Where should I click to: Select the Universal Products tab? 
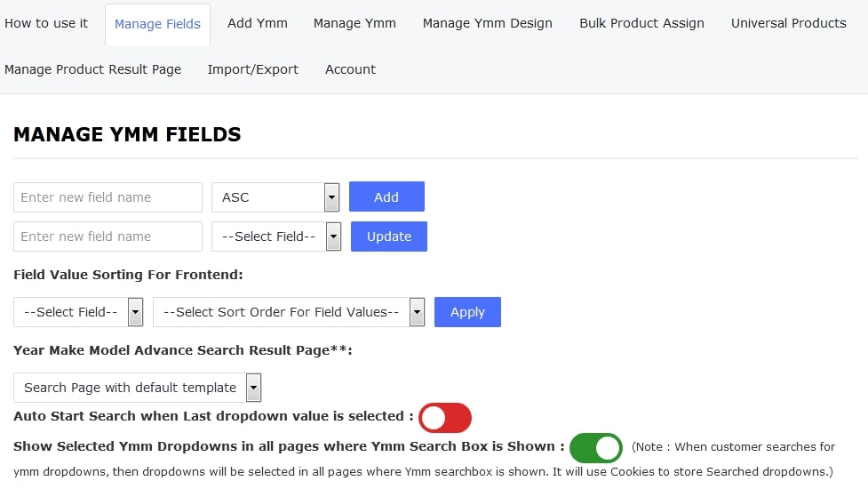(788, 23)
